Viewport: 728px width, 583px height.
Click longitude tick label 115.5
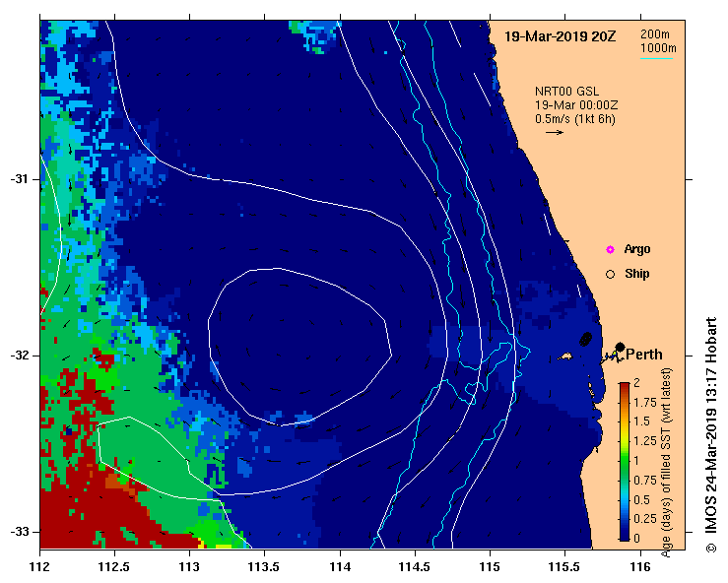pos(564,567)
